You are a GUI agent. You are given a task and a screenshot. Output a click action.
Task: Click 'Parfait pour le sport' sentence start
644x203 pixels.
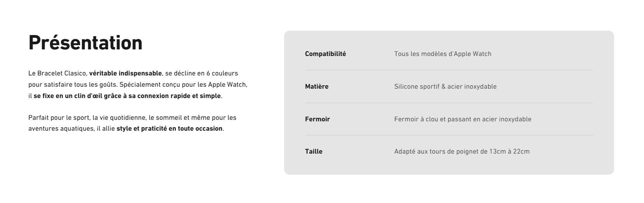[x=59, y=117]
